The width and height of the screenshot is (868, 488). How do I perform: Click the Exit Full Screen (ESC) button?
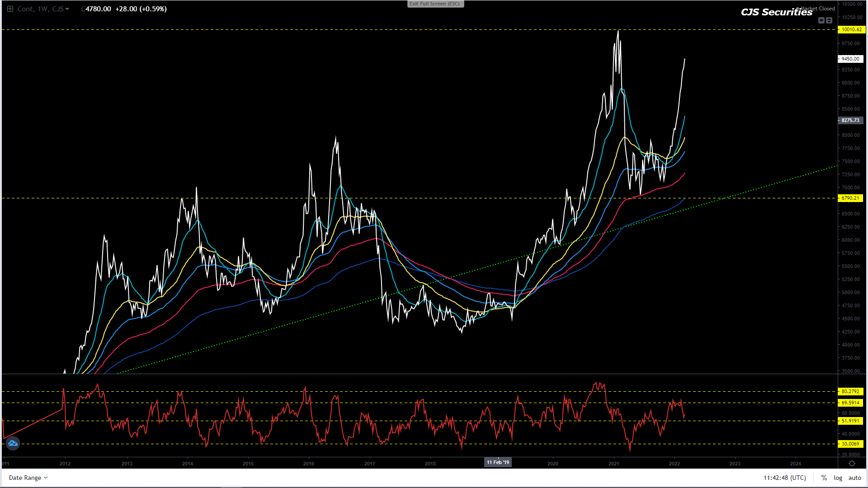tap(434, 4)
